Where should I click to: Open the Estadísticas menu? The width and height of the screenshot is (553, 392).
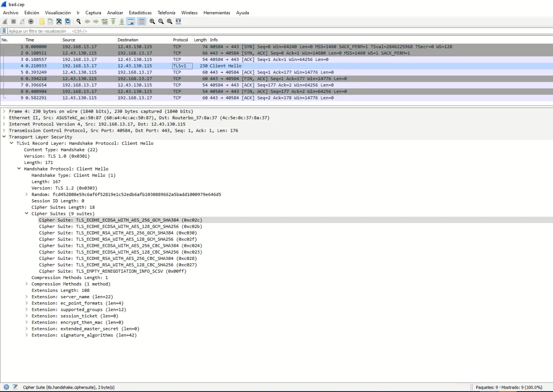(140, 13)
